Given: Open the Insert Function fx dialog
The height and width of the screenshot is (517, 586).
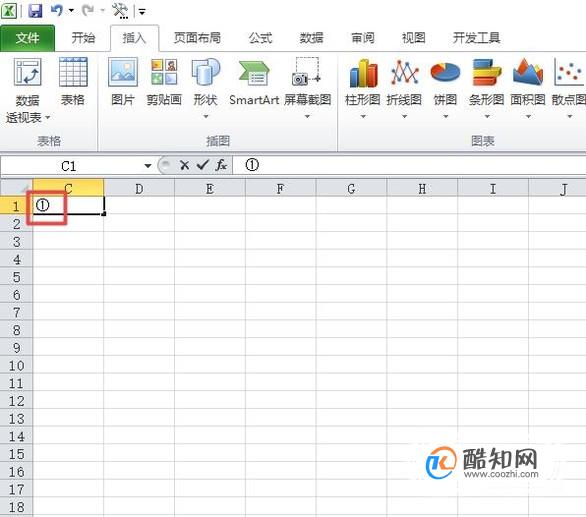Looking at the screenshot, I should (221, 165).
